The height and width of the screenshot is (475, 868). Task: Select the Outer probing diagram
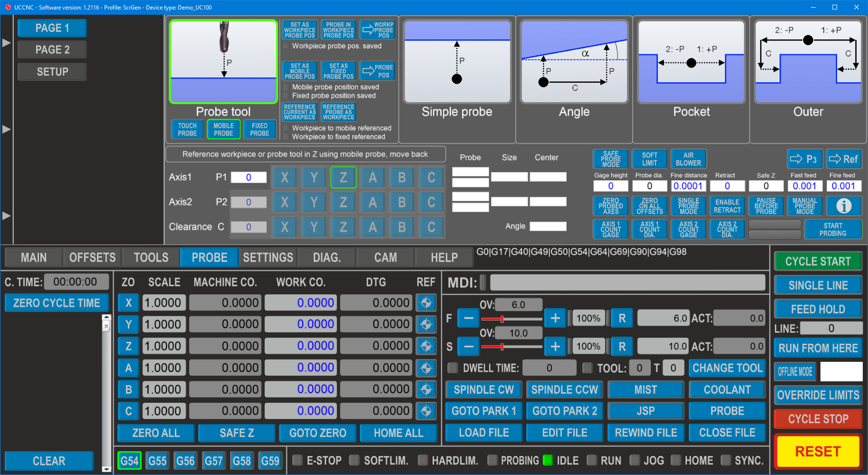(808, 62)
